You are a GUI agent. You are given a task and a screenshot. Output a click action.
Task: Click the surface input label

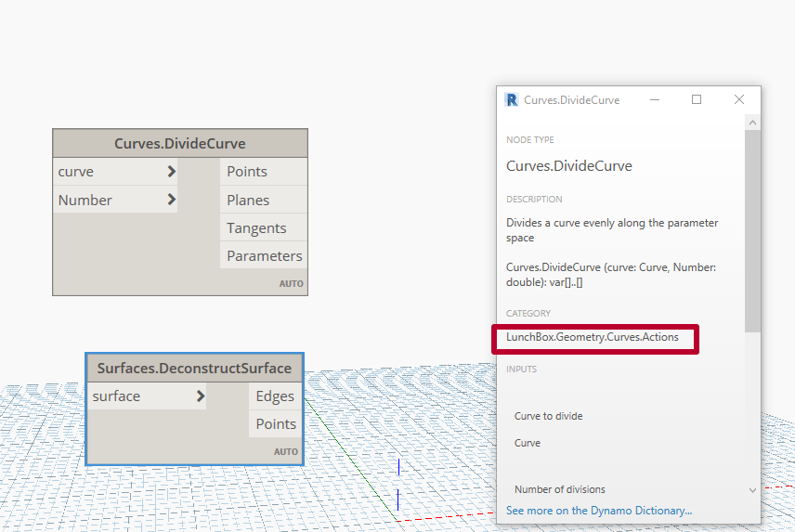click(x=116, y=396)
